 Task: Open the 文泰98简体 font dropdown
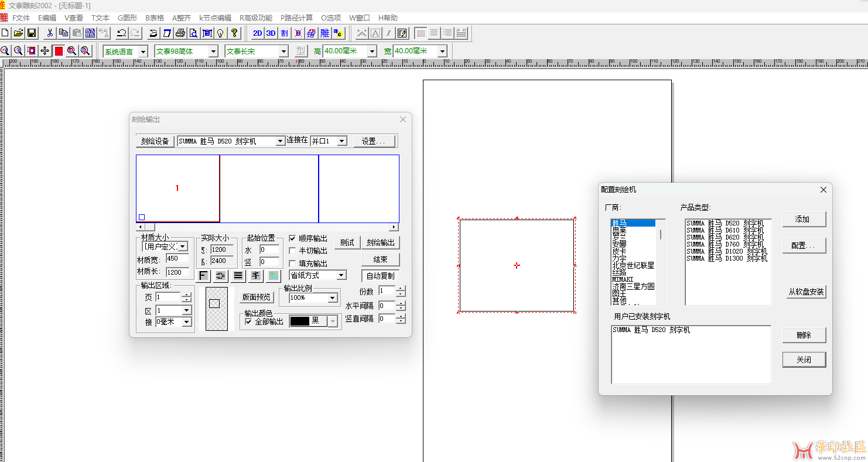(x=213, y=52)
